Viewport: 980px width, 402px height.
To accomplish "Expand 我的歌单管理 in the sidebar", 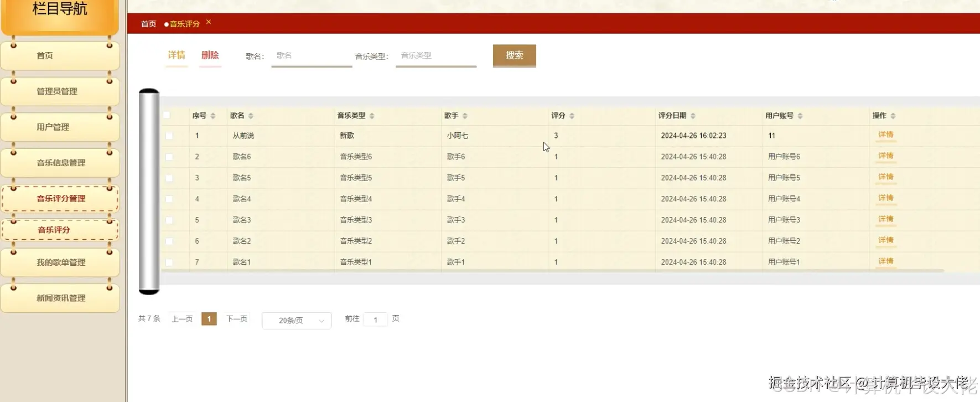I will point(60,262).
